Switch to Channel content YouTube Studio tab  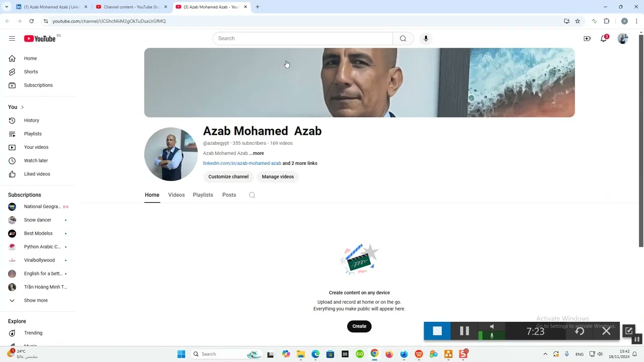point(131,7)
